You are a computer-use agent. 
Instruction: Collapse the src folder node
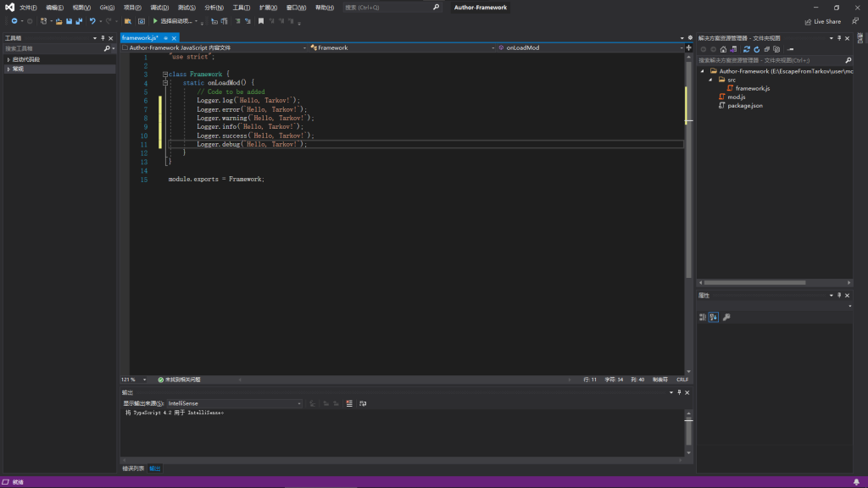[711, 80]
